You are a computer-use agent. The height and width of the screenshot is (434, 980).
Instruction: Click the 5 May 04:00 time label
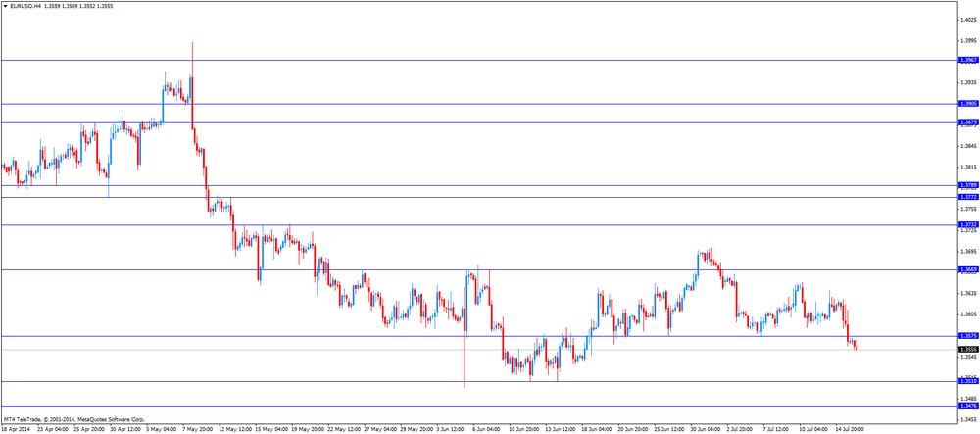[162, 430]
